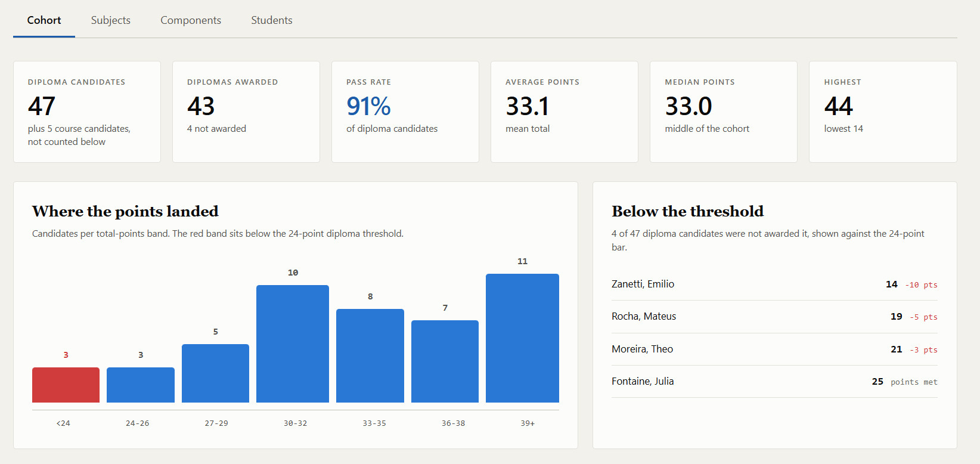Click the 'points met' label
The image size is (980, 464).
pyautogui.click(x=914, y=382)
